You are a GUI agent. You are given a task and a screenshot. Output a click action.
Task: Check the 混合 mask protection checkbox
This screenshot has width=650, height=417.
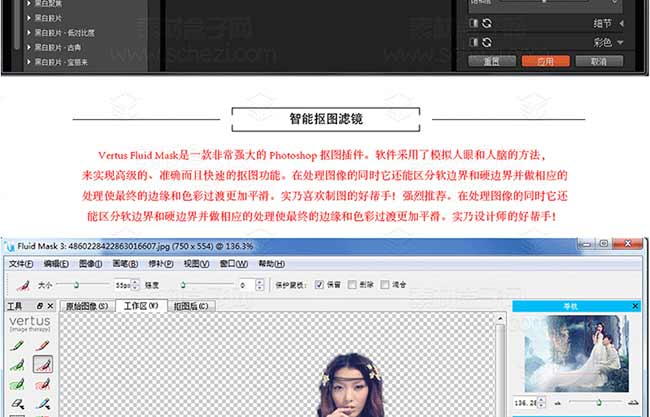385,284
